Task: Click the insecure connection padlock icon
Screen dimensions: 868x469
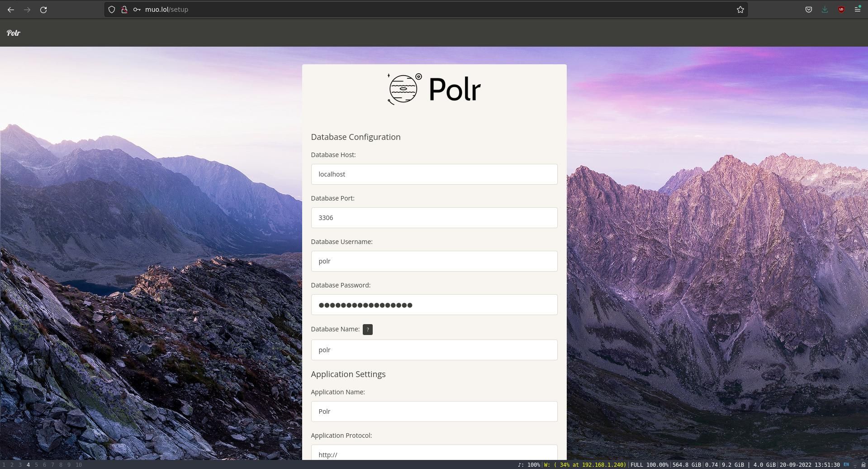Action: pyautogui.click(x=124, y=10)
